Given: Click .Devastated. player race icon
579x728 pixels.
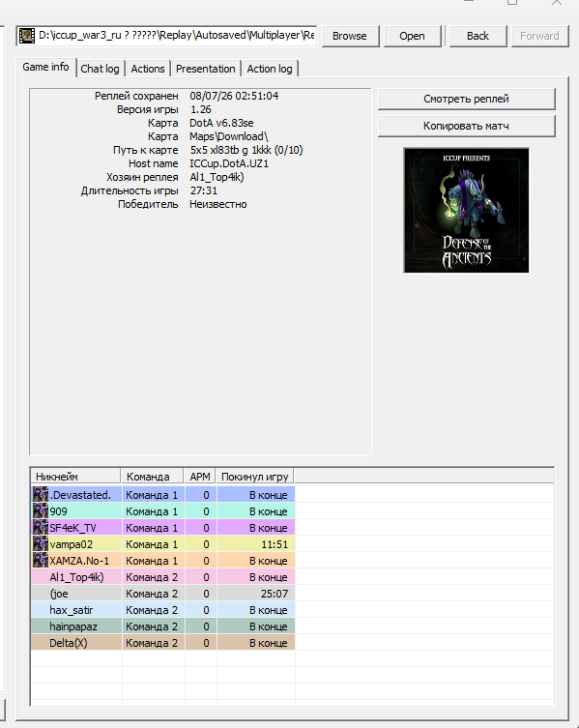Looking at the screenshot, I should (41, 494).
